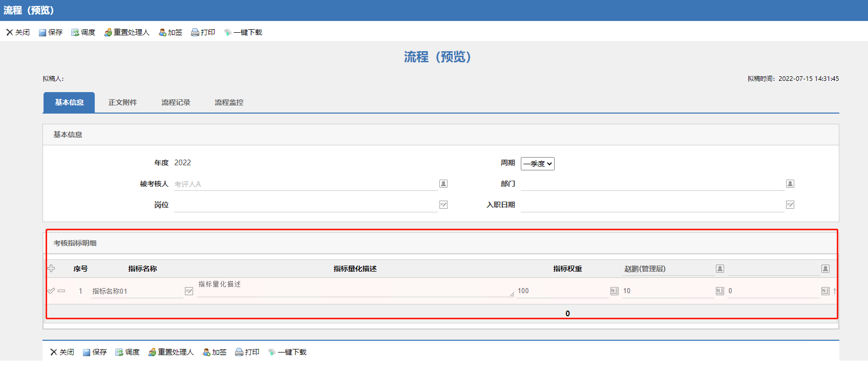868x373 pixels.
Task: Click the 指标量化描述 column header
Action: tap(355, 269)
